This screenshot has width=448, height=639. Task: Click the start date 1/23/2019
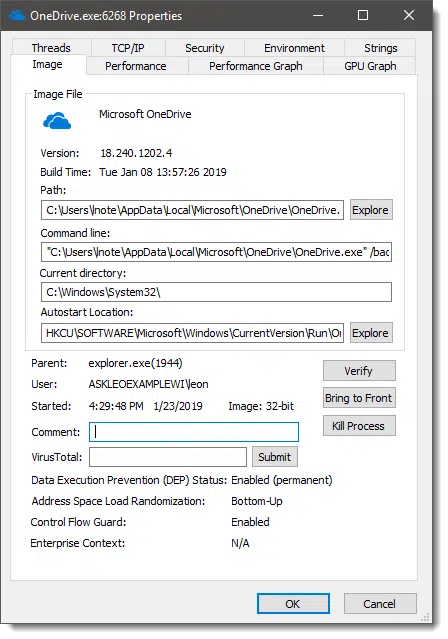tap(178, 406)
